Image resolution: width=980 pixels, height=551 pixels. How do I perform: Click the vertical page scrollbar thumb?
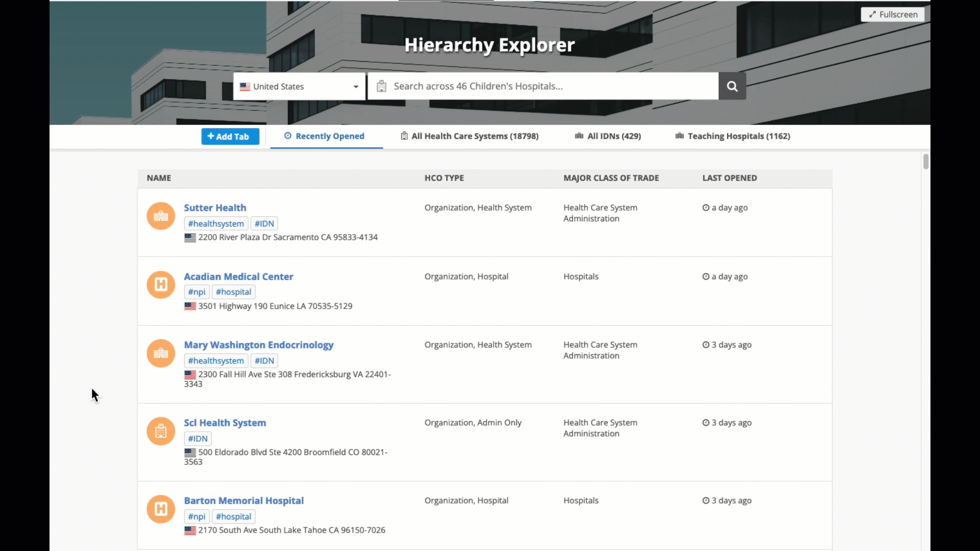(925, 161)
